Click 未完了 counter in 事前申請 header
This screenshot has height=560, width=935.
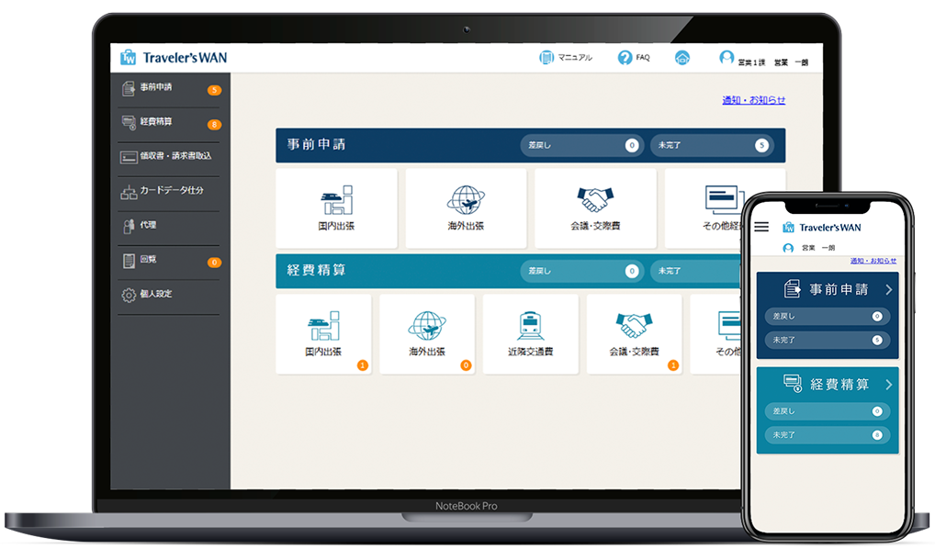coord(711,145)
